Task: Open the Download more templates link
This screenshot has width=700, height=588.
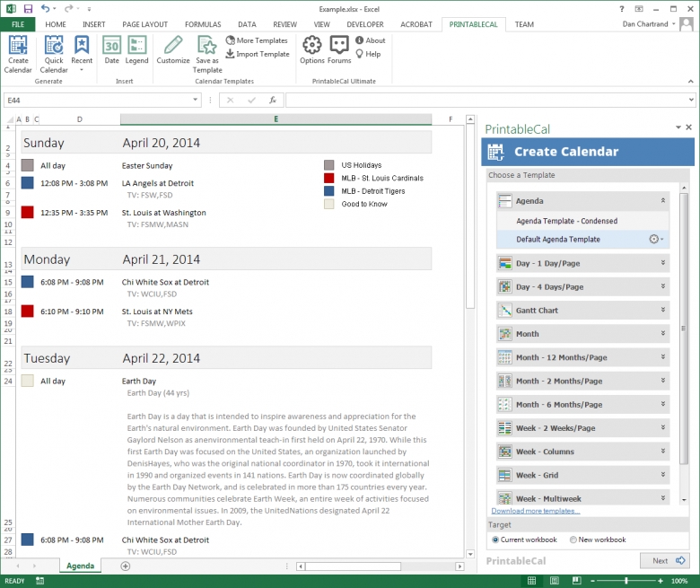Action: tap(535, 511)
